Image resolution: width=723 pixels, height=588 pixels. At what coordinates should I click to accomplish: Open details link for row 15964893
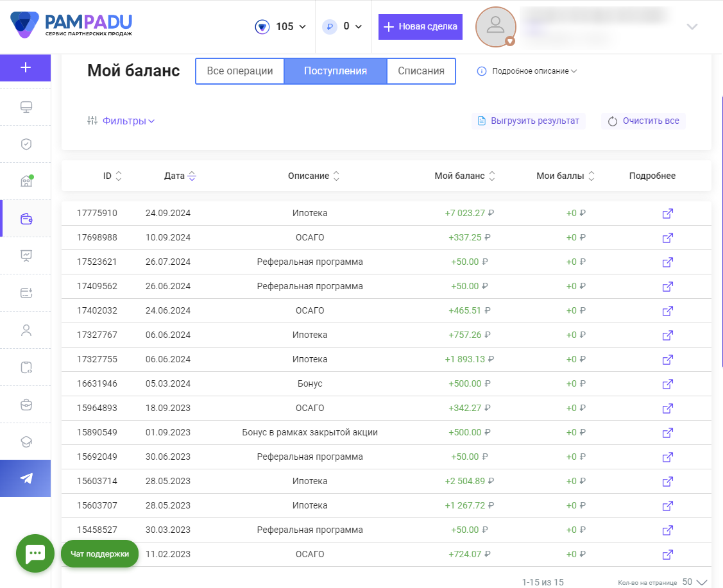coord(667,408)
